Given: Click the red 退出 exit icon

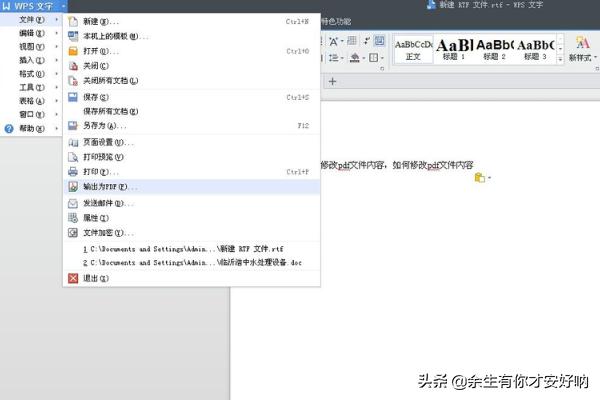Looking at the screenshot, I should (72, 278).
